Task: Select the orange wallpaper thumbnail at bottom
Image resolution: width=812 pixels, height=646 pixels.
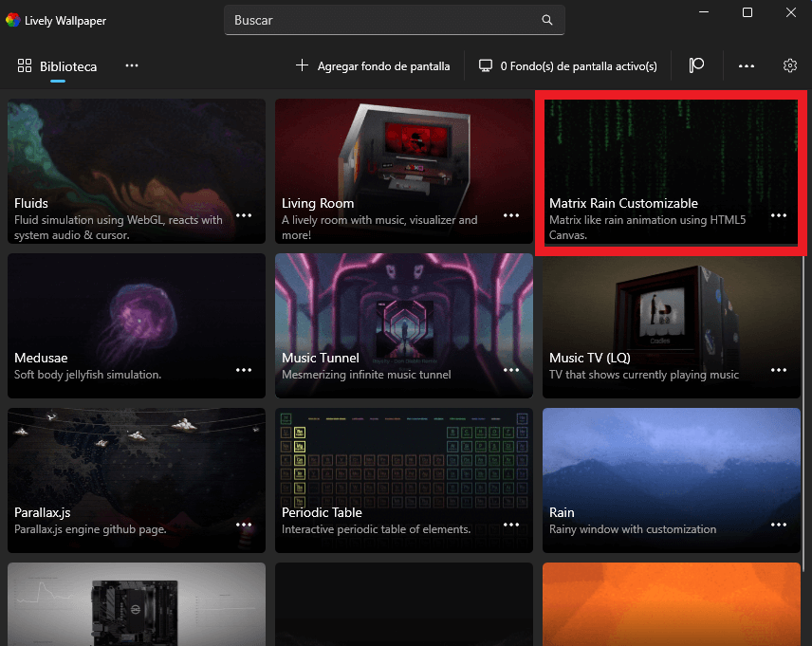Action: pos(672,604)
